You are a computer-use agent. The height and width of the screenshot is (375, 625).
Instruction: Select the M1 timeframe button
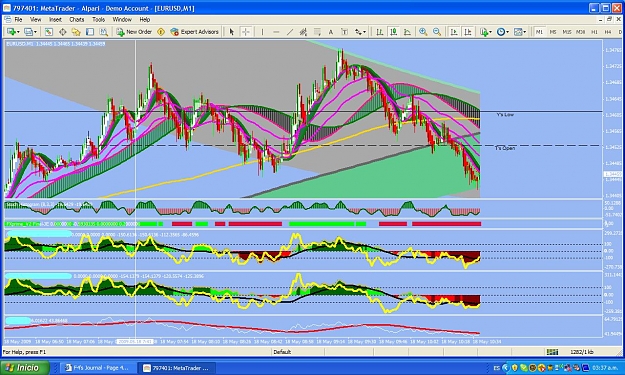tap(539, 32)
